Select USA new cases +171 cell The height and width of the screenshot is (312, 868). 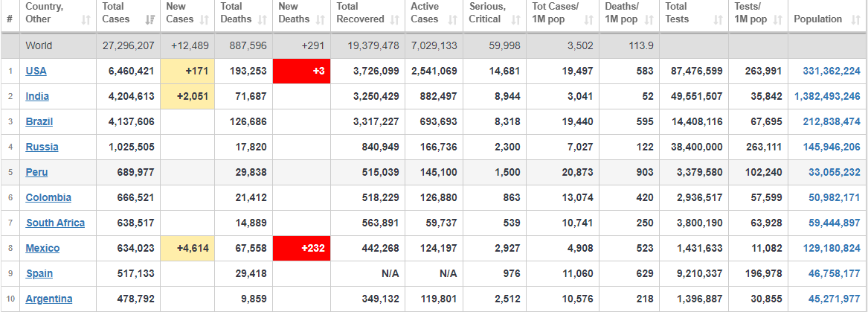tap(187, 71)
